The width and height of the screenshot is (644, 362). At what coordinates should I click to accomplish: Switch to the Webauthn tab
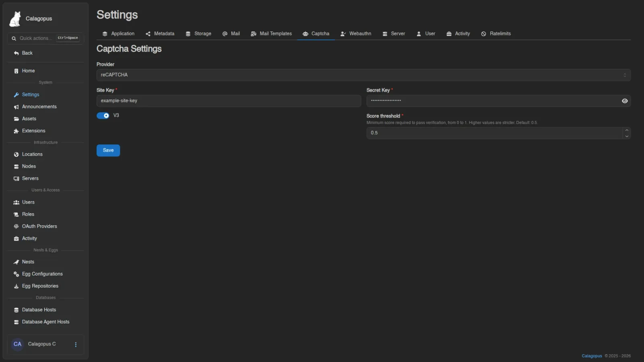[x=356, y=34]
